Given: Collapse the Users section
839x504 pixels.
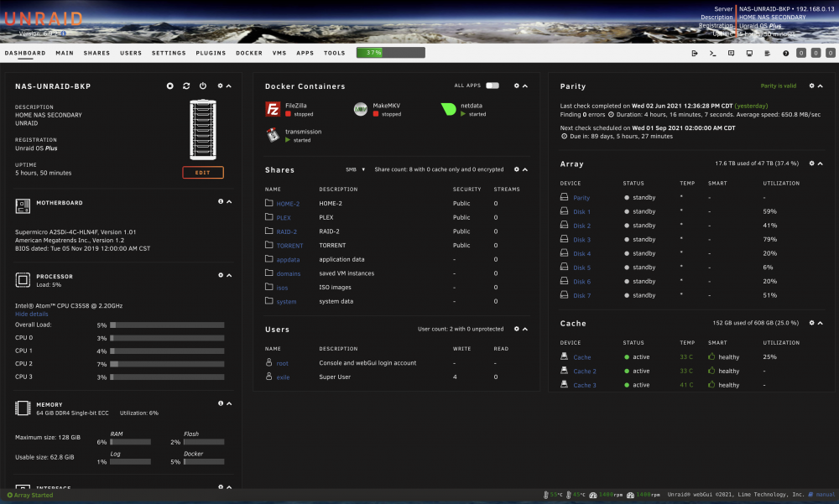Looking at the screenshot, I should click(x=525, y=329).
